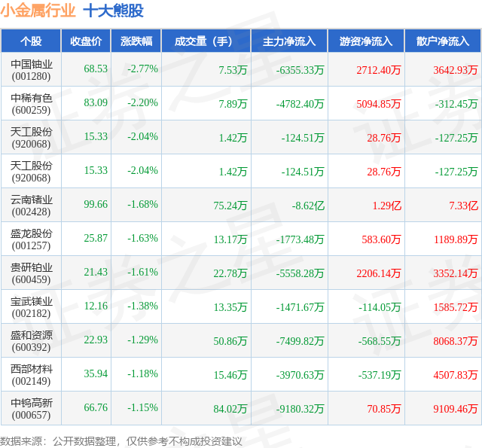Screen dimensions: 482x448
Task: Open 中钨高新 (000657) stock entry
Action: (31, 409)
